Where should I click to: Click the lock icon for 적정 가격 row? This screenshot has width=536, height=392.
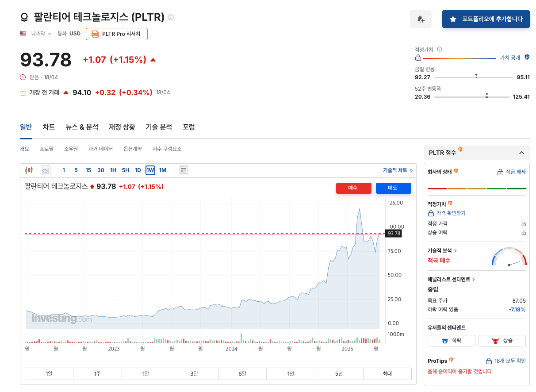[524, 224]
